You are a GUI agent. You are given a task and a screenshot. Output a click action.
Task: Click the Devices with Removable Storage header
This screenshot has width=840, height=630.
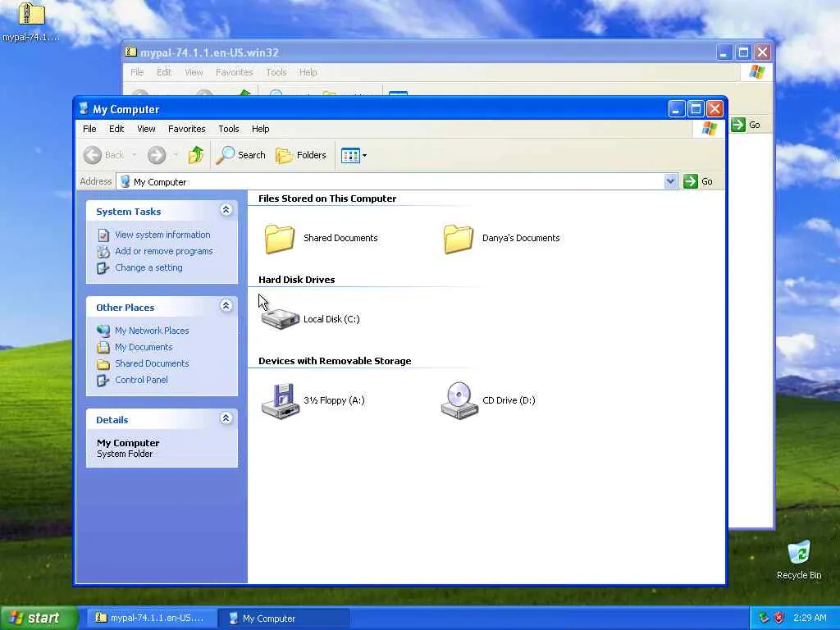(335, 361)
